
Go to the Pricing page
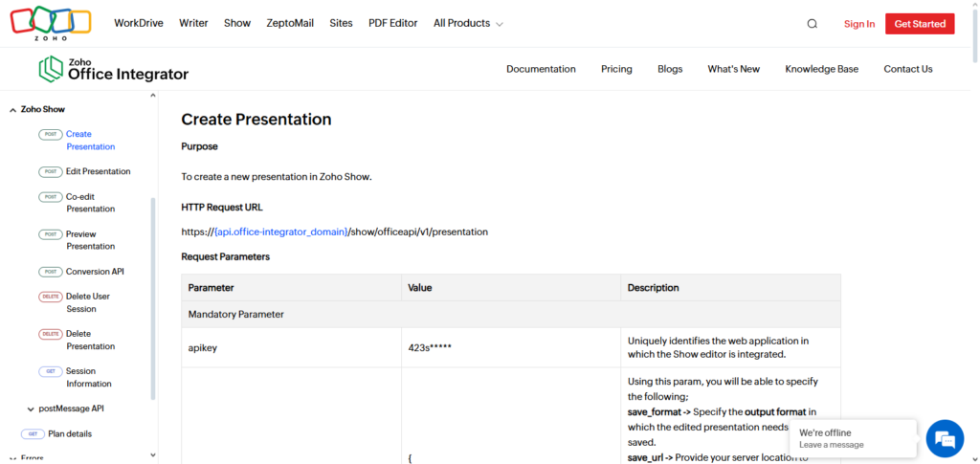[x=617, y=69]
